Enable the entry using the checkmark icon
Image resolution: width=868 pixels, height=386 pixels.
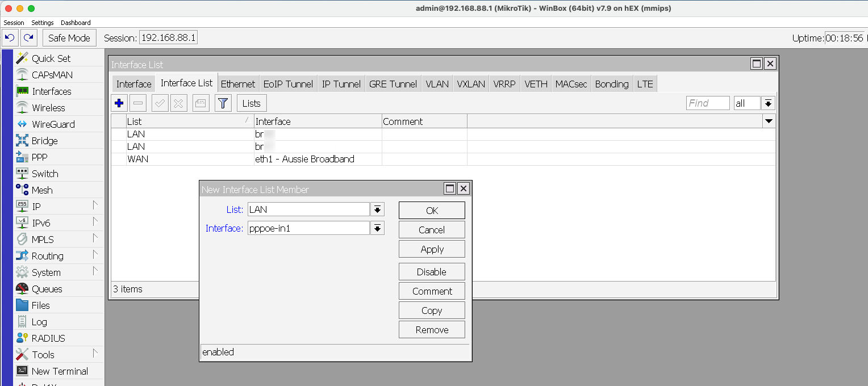click(160, 103)
